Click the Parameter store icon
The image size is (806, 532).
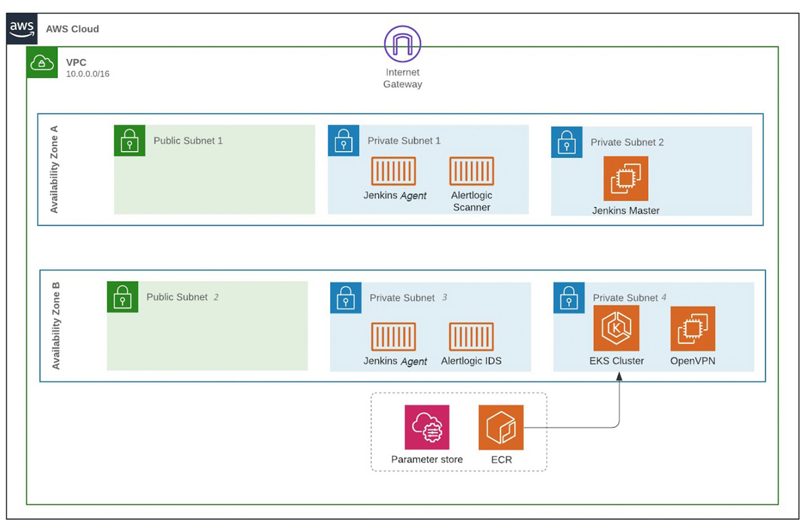(427, 427)
